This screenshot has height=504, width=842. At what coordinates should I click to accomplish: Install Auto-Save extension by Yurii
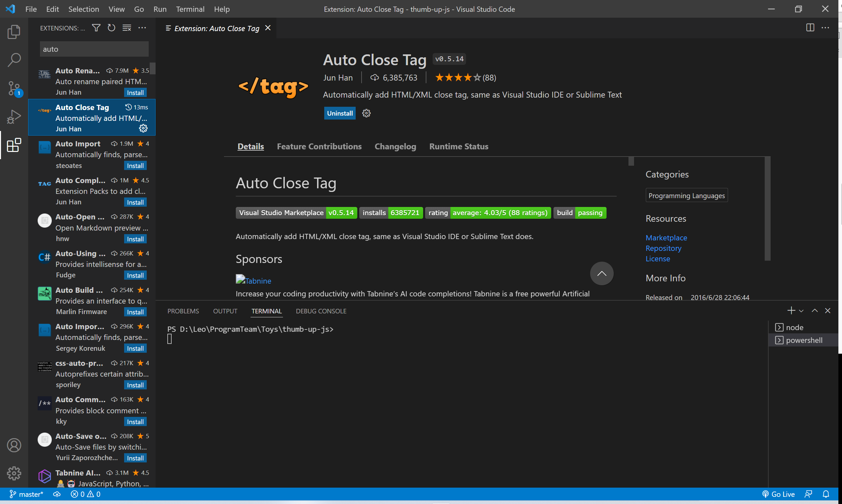click(135, 458)
